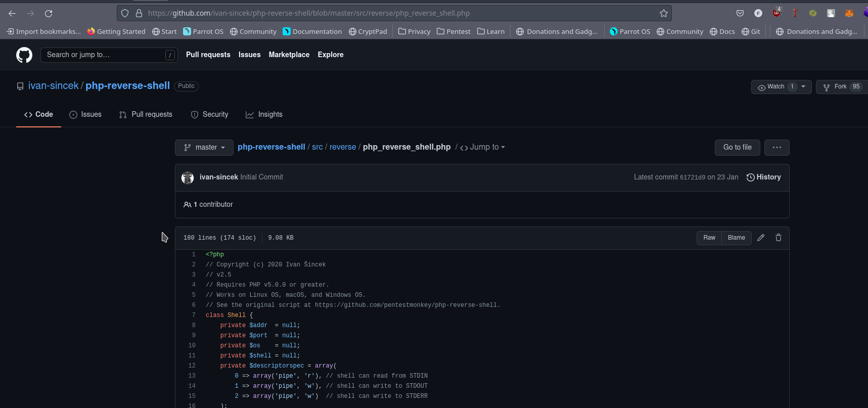Click the ivan-sincek avatar image
868x408 pixels.
coord(188,177)
